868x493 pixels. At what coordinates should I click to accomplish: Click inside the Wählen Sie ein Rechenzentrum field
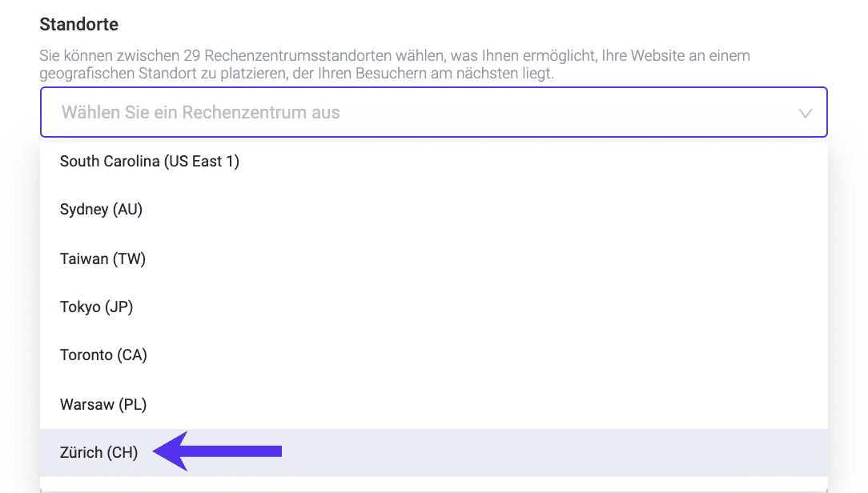tap(320, 112)
